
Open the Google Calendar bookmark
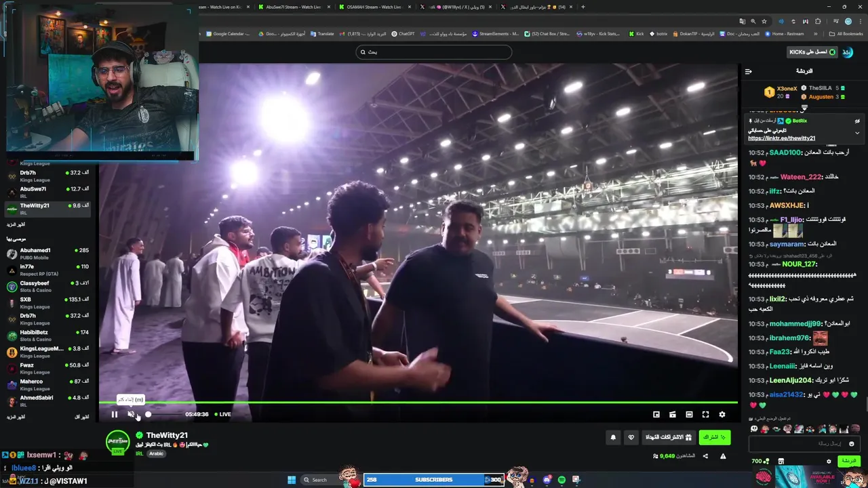tap(228, 34)
